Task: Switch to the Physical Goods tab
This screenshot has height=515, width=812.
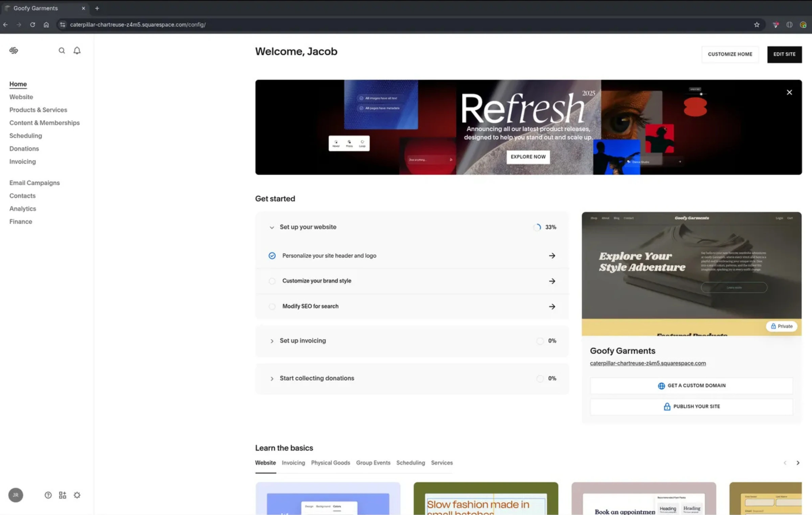Action: click(x=331, y=463)
